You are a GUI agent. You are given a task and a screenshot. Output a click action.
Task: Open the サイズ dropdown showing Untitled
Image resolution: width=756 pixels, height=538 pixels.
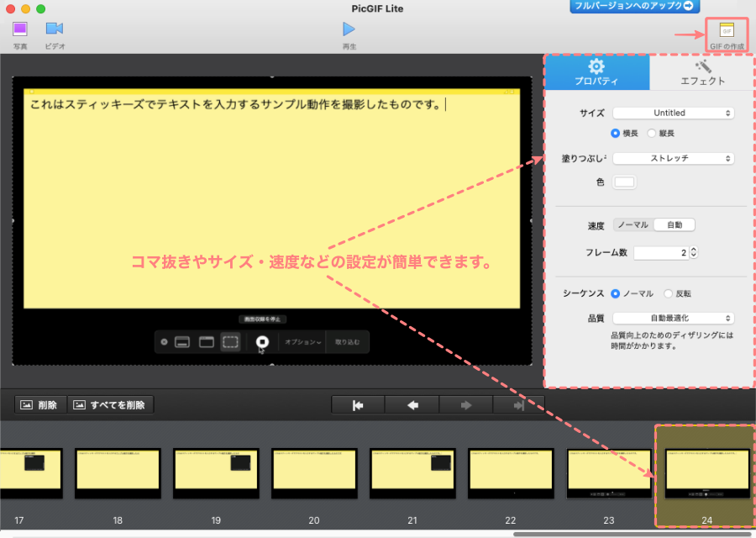click(x=673, y=113)
